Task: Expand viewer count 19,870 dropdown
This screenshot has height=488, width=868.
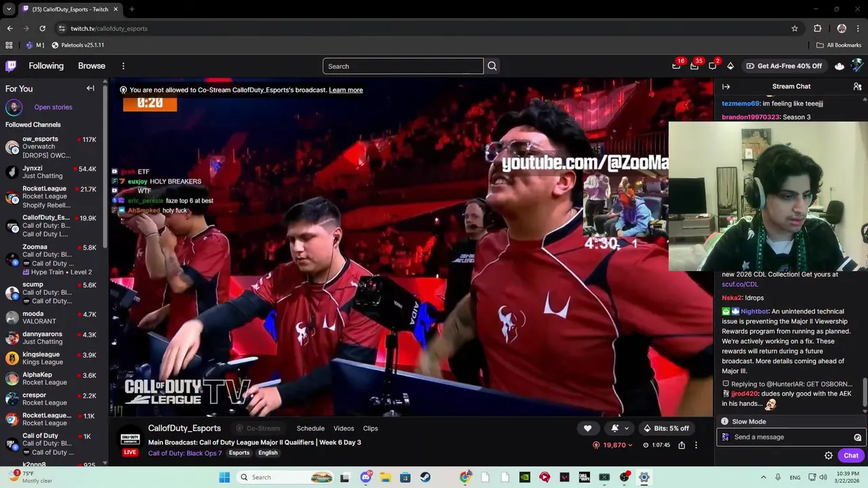Action: click(x=612, y=445)
